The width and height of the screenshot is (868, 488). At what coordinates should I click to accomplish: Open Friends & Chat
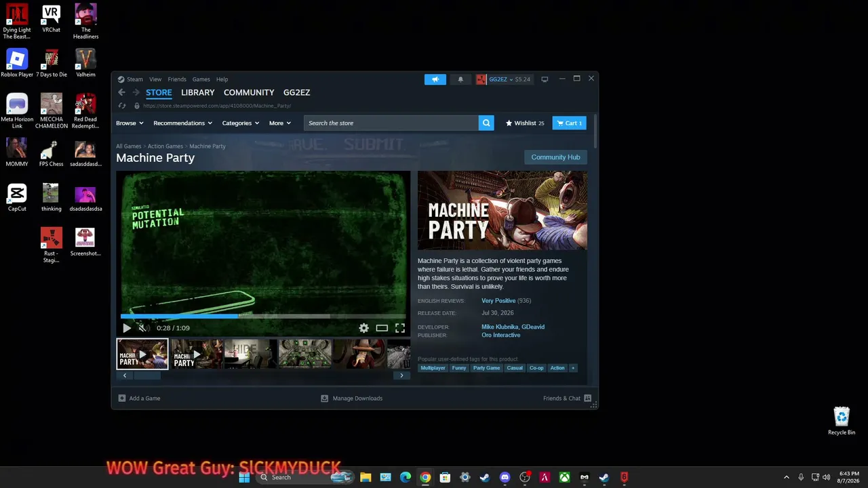(567, 399)
